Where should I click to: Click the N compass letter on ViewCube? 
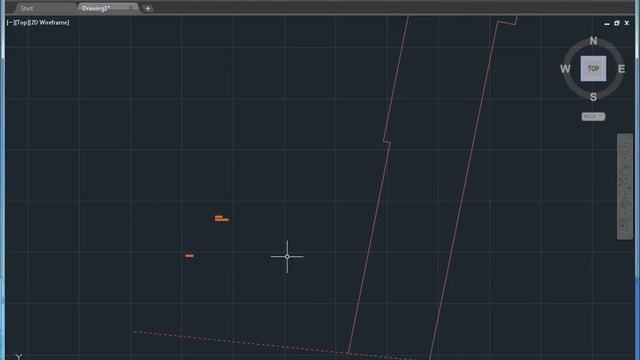click(593, 41)
